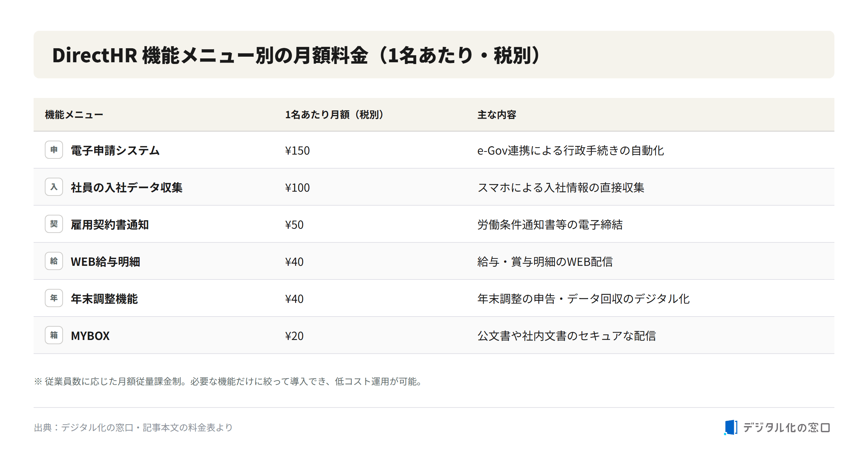Click the 主な内容 column header
Viewport: 868px width, 468px height.
pos(497,115)
